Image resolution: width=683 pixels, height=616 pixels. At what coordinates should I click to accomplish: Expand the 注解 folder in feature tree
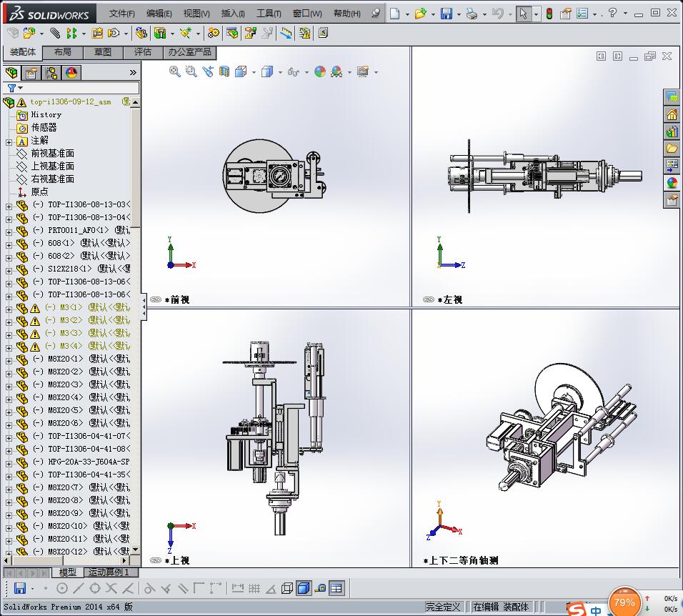pyautogui.click(x=9, y=141)
